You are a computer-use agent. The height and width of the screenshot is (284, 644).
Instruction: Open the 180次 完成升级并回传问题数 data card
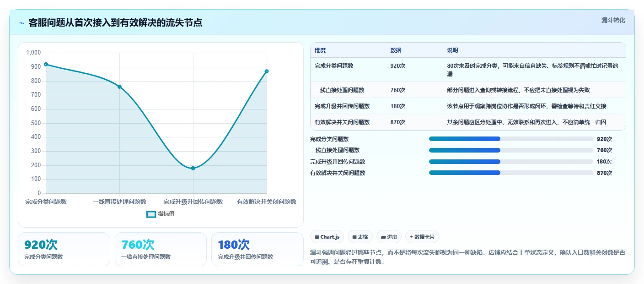258,249
